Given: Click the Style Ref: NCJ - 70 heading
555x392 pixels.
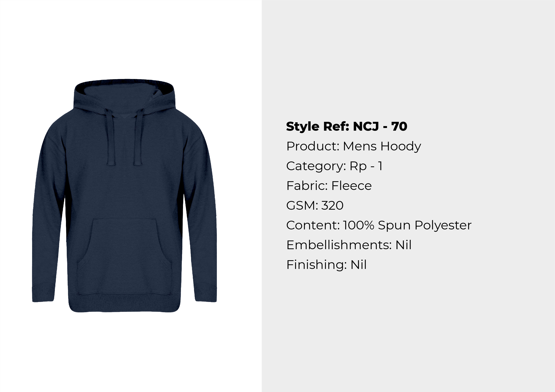Looking at the screenshot, I should click(347, 127).
